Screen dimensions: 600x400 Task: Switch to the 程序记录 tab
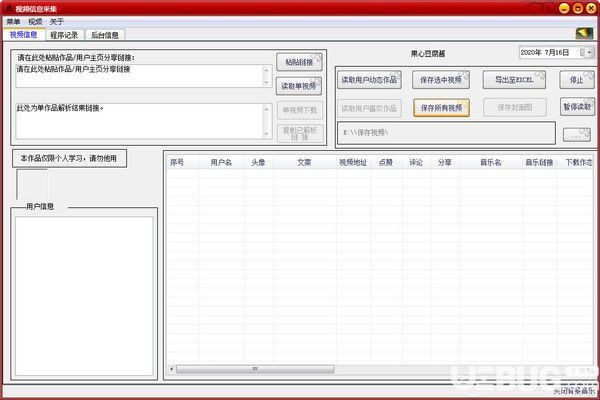pos(64,35)
